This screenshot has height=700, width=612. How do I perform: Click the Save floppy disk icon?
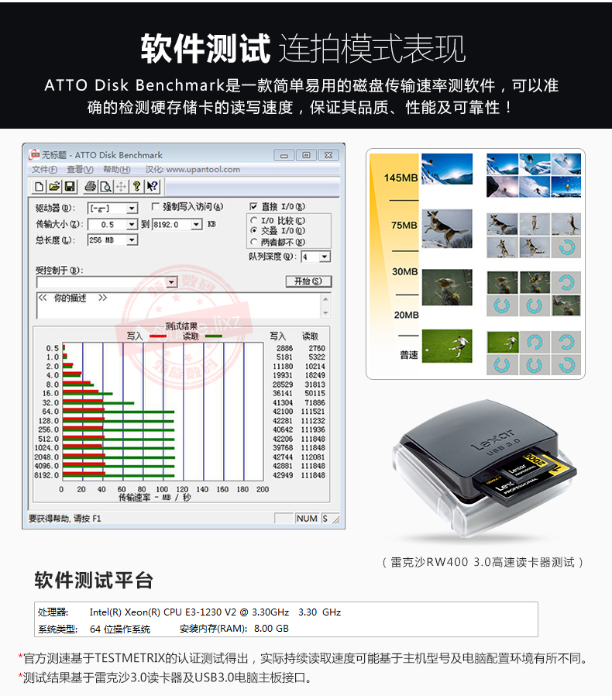70,186
